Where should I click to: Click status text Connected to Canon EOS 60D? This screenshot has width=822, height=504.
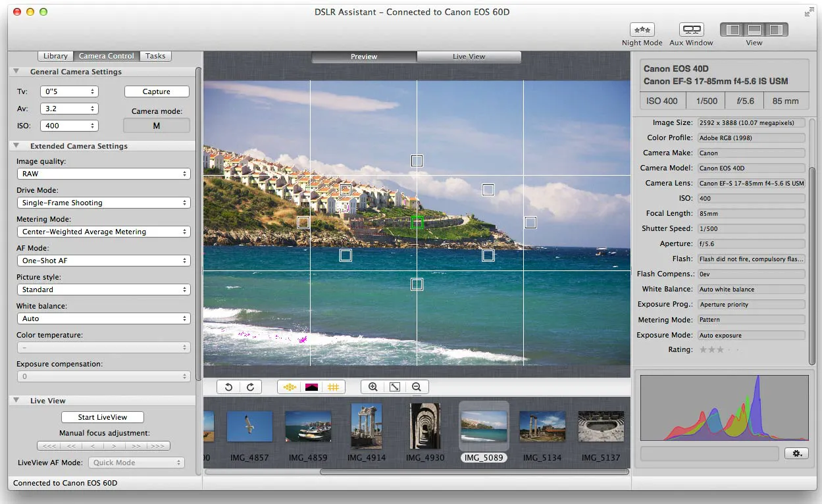65,483
